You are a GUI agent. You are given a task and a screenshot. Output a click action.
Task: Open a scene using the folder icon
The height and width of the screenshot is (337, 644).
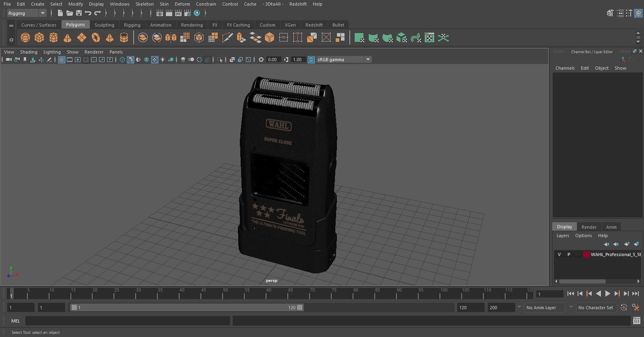70,13
